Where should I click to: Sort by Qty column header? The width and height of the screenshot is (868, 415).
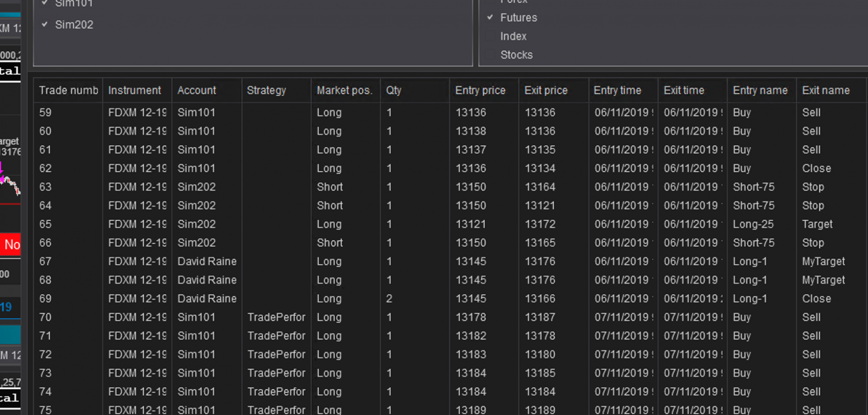415,90
